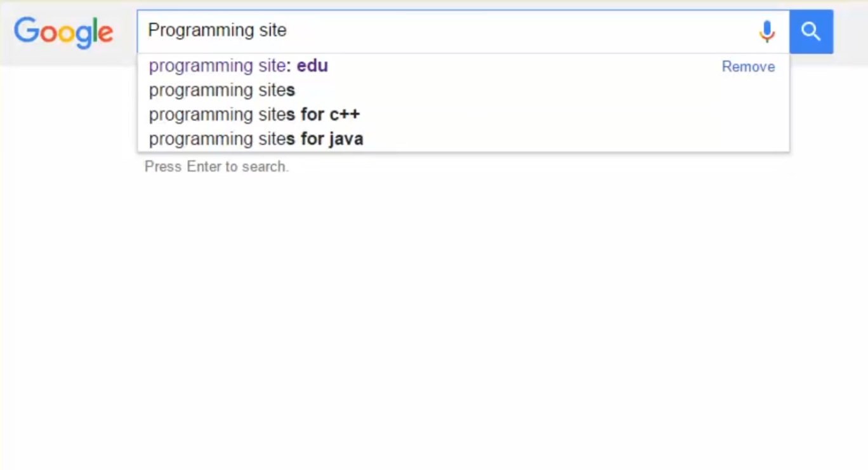Screen dimensions: 868x470
Task: Click inside the Google search text field
Action: click(x=444, y=30)
